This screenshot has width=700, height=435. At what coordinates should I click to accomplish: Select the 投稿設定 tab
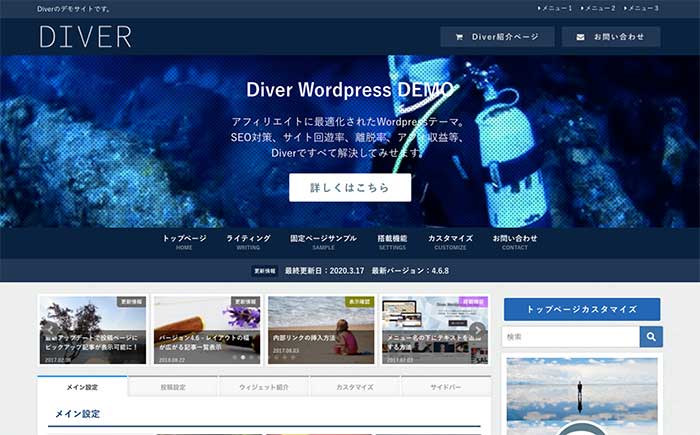(173, 387)
